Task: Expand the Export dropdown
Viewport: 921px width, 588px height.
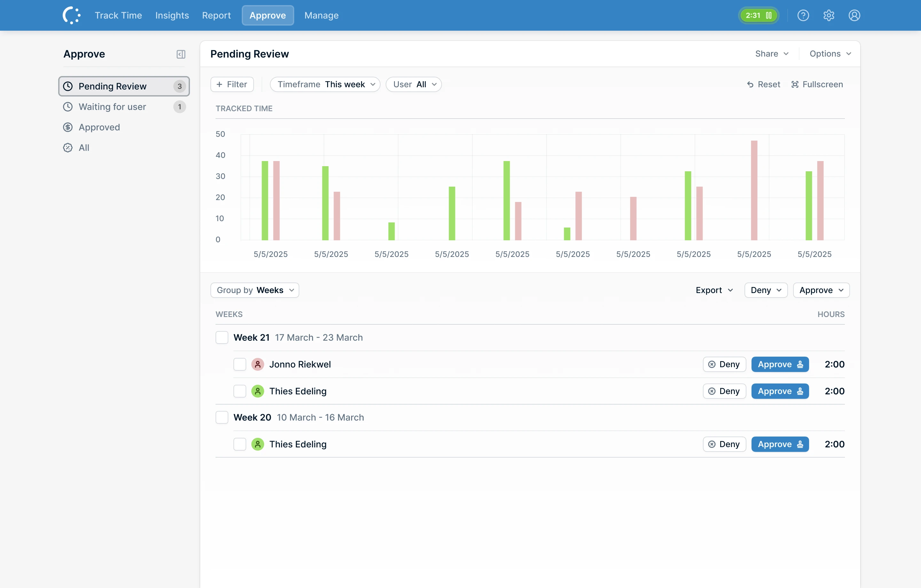Action: (714, 290)
